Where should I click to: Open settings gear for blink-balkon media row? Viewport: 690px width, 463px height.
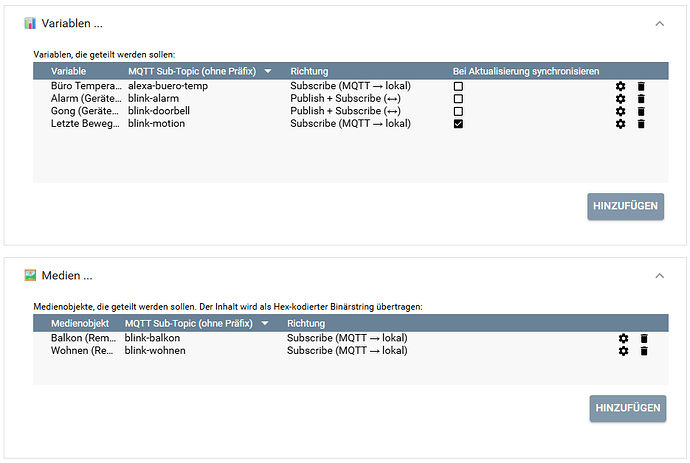click(624, 338)
